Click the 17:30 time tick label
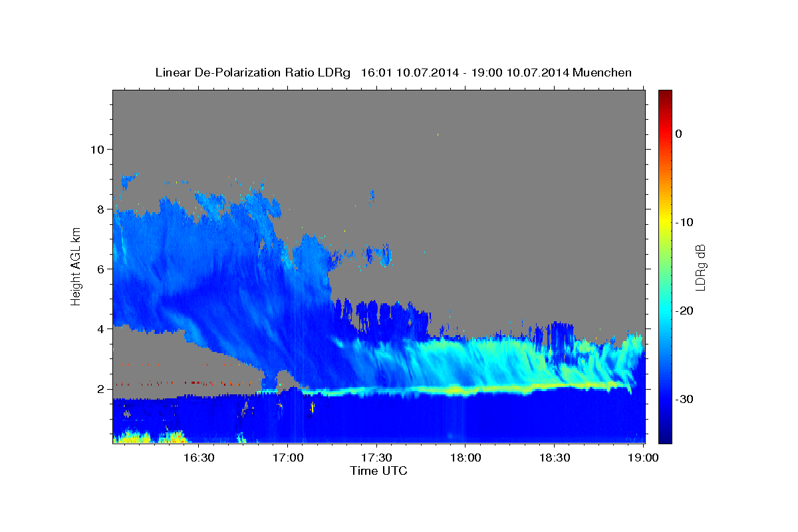The image size is (798, 532). coord(376,458)
